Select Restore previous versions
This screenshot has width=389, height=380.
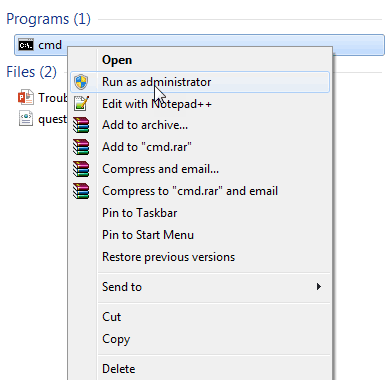(200, 257)
